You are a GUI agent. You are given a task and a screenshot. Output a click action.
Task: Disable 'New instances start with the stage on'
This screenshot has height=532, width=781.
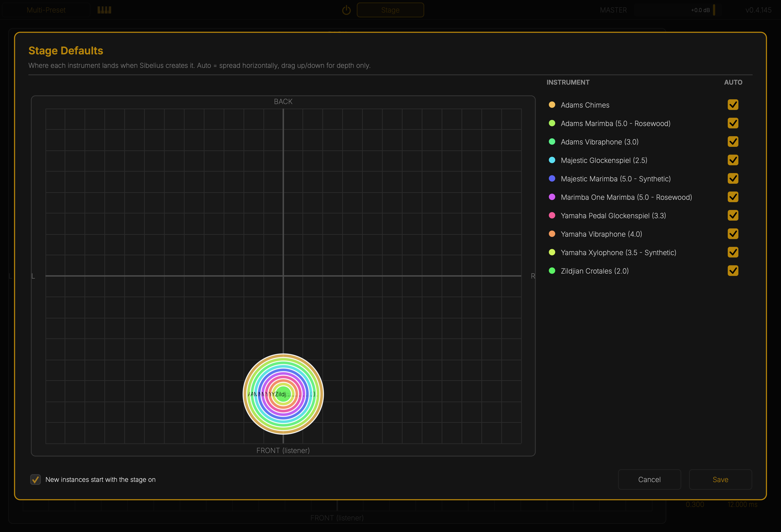(35, 479)
